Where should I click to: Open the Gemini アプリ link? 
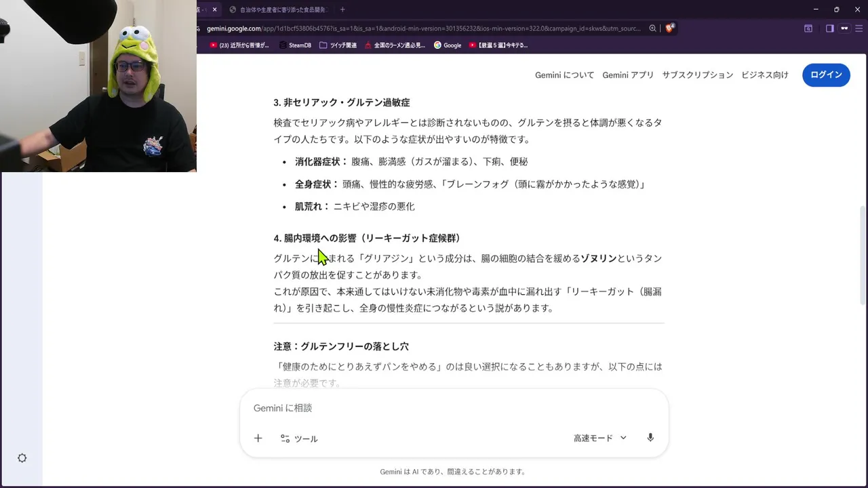(628, 75)
